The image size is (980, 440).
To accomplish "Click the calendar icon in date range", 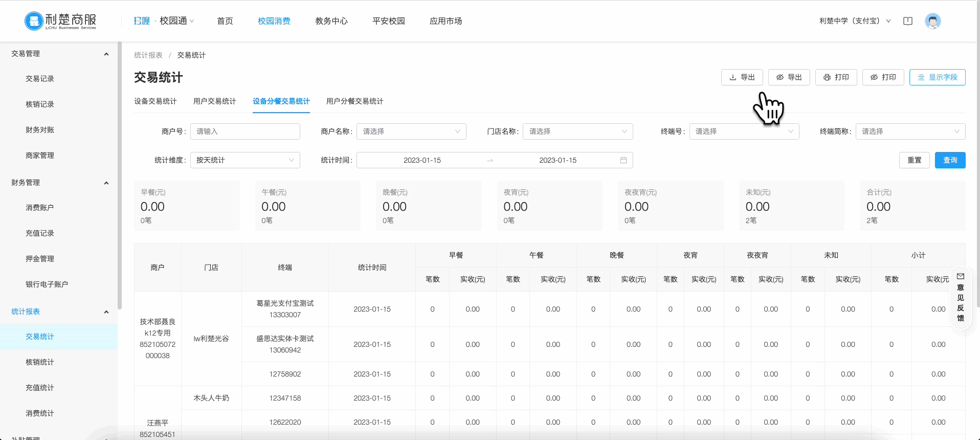I will tap(623, 160).
